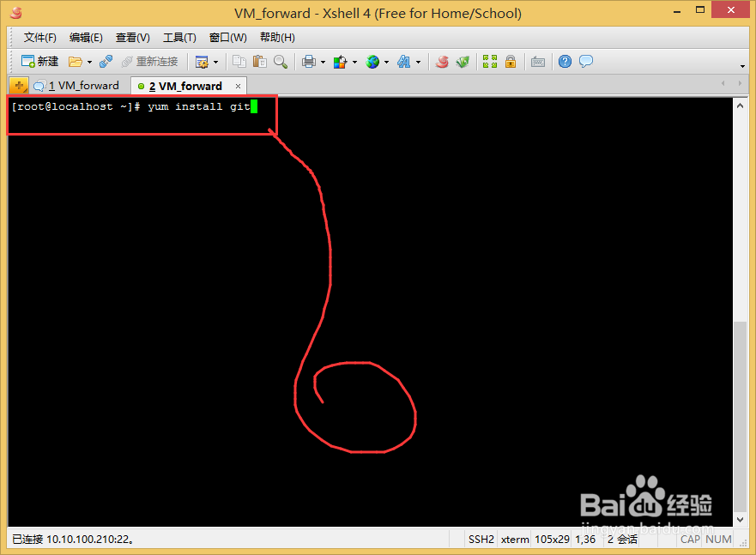Open the 查看(V) menu
The image size is (756, 555).
point(133,38)
